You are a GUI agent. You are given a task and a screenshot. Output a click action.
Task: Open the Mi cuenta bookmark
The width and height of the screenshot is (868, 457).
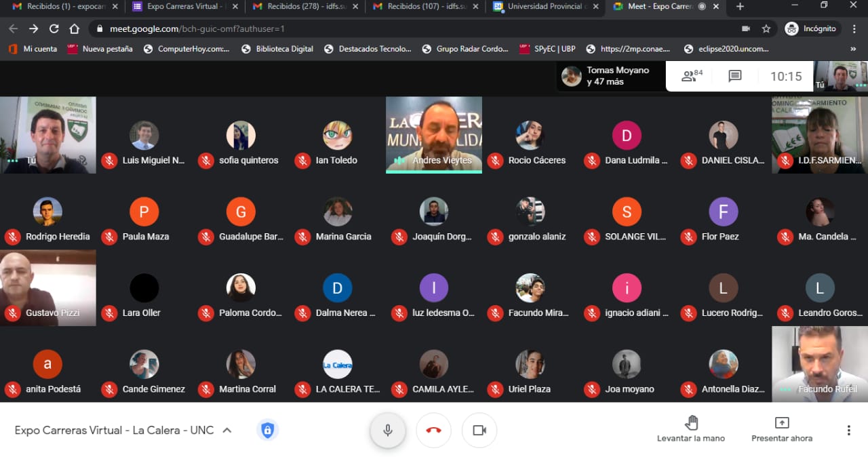tap(33, 49)
